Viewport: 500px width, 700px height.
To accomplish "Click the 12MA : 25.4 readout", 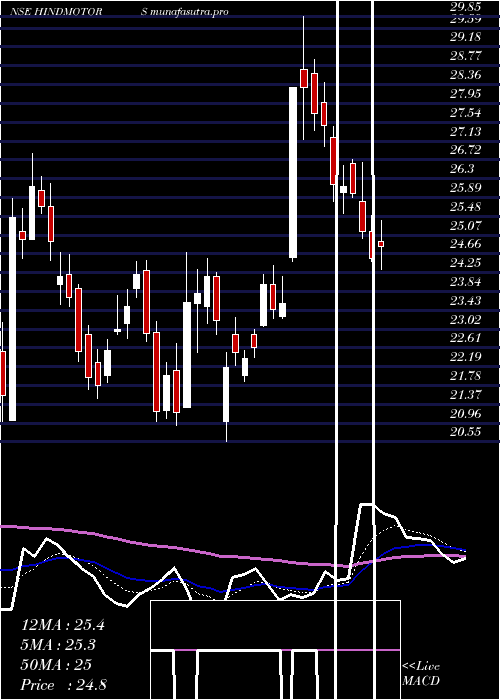I will click(63, 625).
